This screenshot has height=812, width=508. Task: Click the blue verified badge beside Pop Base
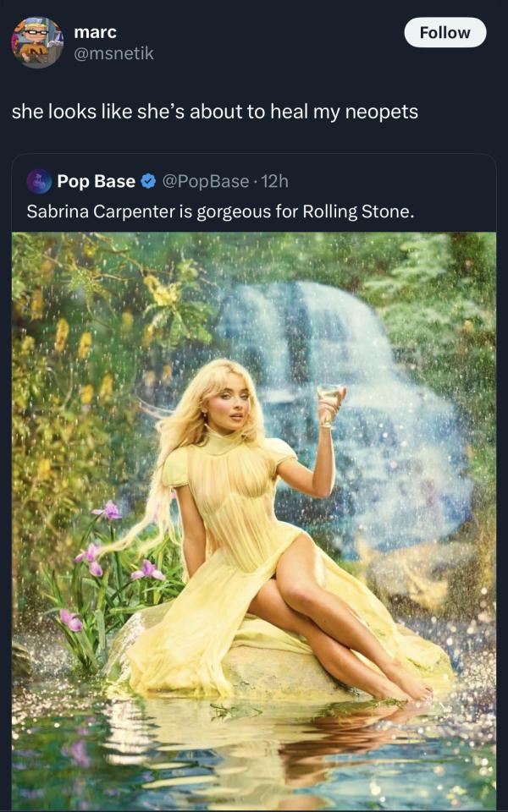[x=148, y=181]
